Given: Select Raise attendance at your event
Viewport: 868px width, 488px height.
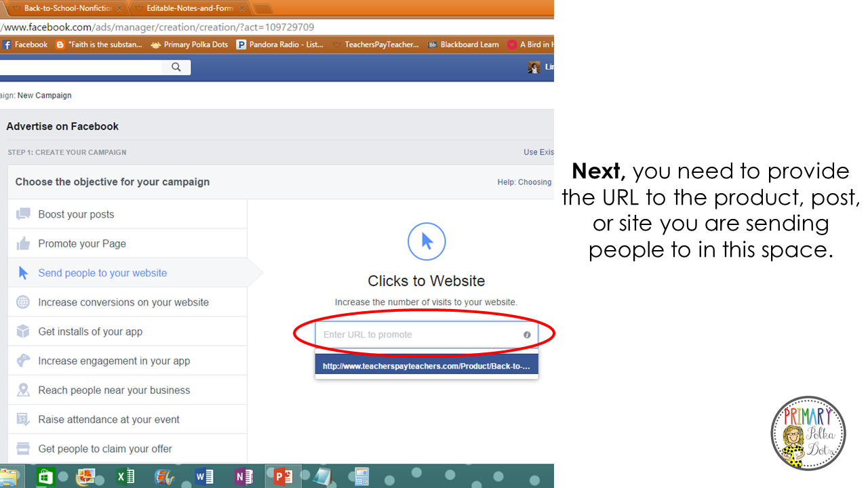Looking at the screenshot, I should click(x=127, y=420).
